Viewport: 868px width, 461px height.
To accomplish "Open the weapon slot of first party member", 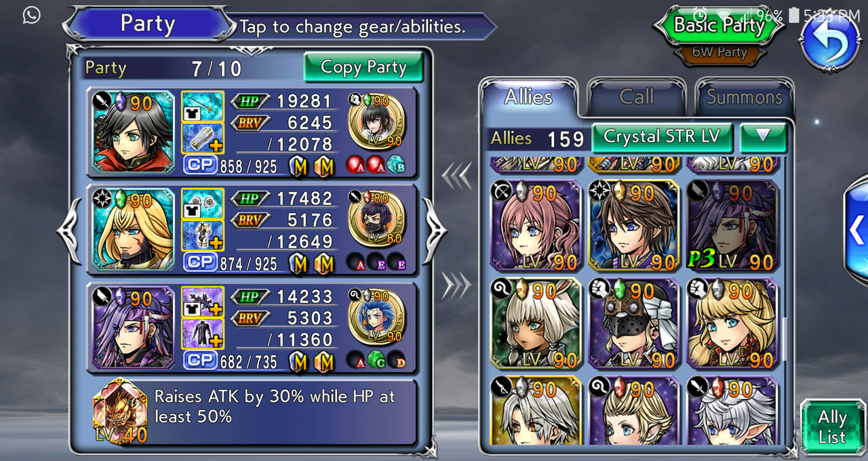I will pyautogui.click(x=202, y=106).
